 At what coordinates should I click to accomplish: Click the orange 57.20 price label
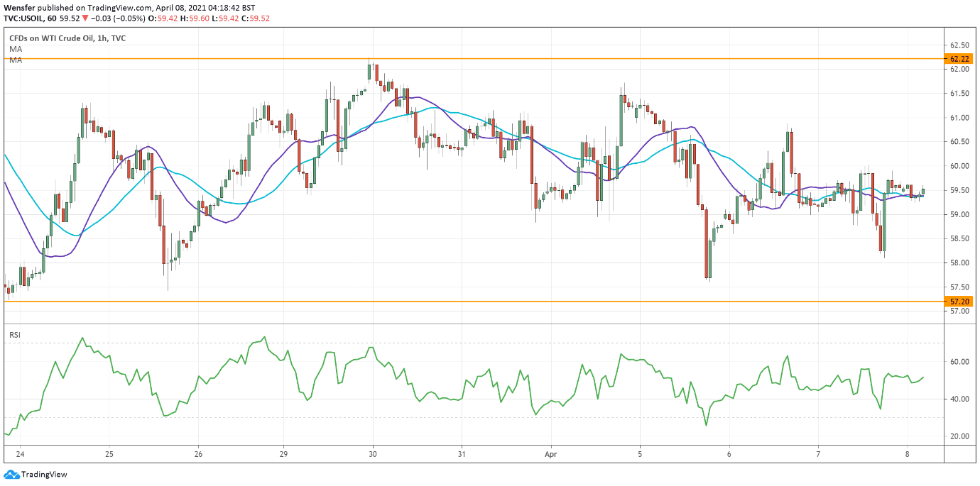tap(959, 302)
